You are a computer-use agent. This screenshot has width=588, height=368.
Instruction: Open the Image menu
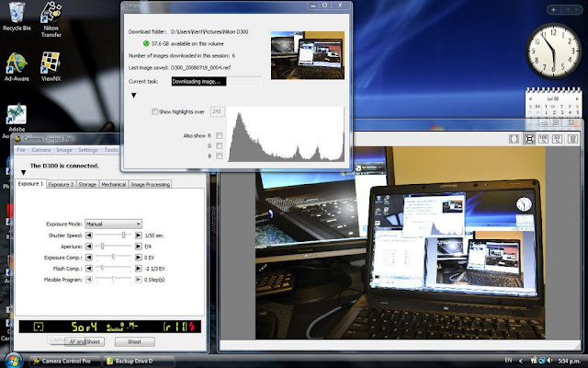point(64,150)
